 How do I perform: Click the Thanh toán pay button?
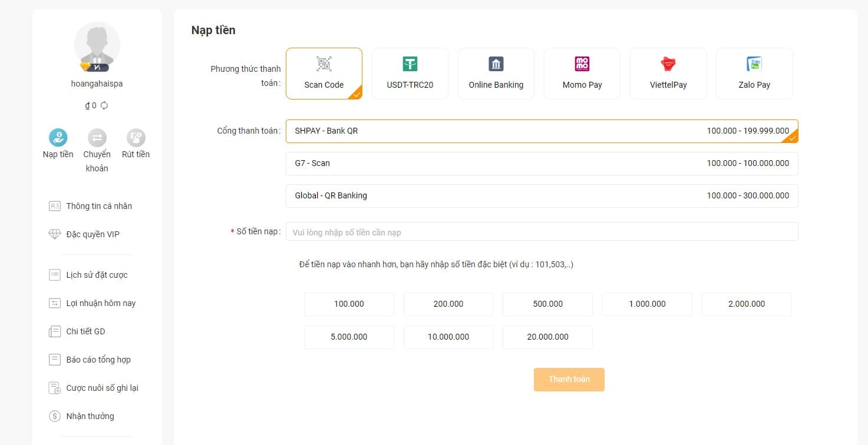point(569,380)
